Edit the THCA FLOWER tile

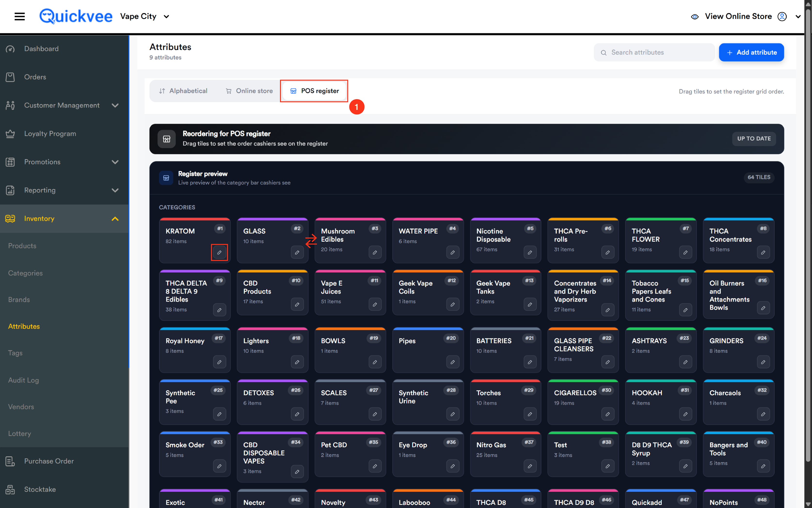point(685,252)
